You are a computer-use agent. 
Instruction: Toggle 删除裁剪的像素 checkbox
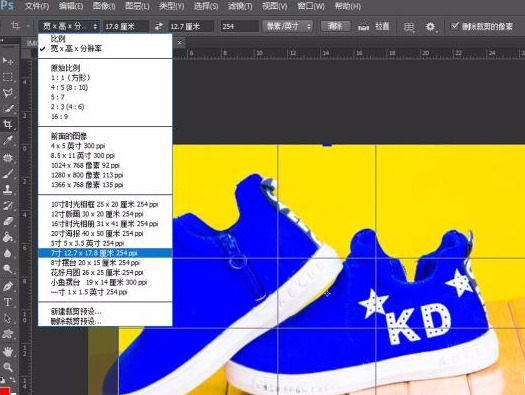tap(455, 26)
